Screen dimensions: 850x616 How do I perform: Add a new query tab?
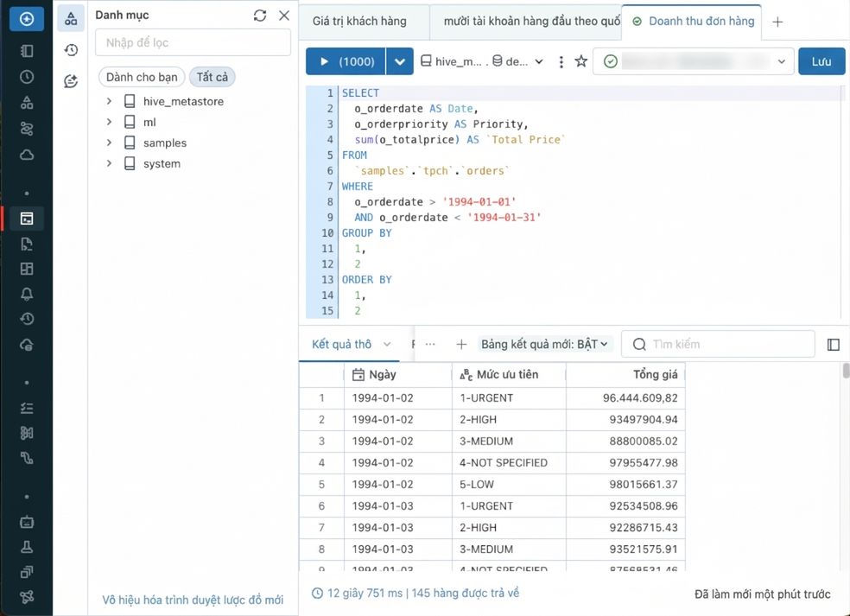coord(777,22)
